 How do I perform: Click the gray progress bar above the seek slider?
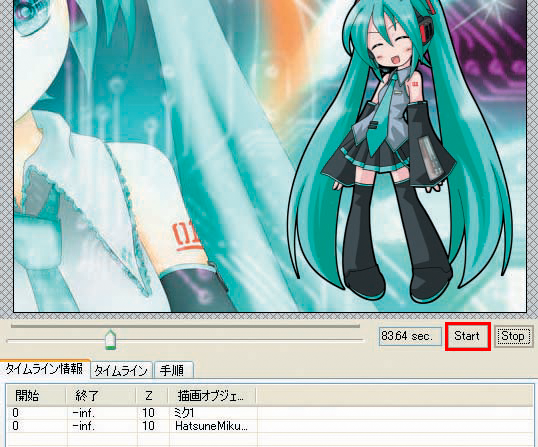[x=185, y=326]
